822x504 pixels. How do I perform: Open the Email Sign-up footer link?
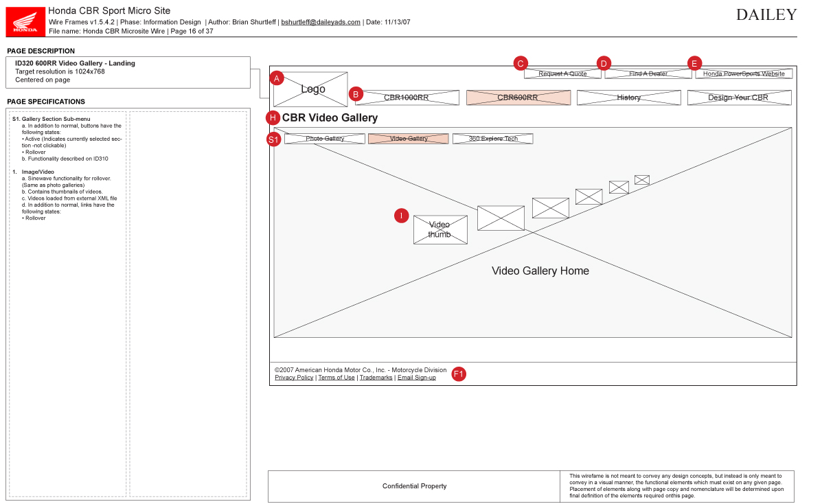point(416,378)
